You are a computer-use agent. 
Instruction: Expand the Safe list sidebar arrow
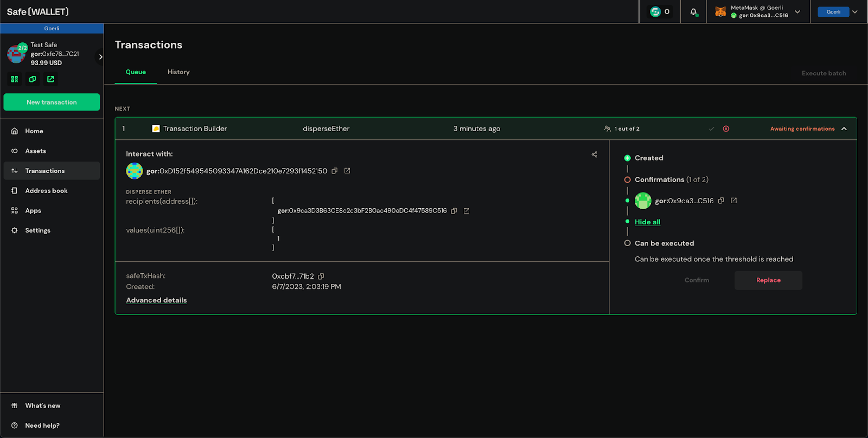100,57
